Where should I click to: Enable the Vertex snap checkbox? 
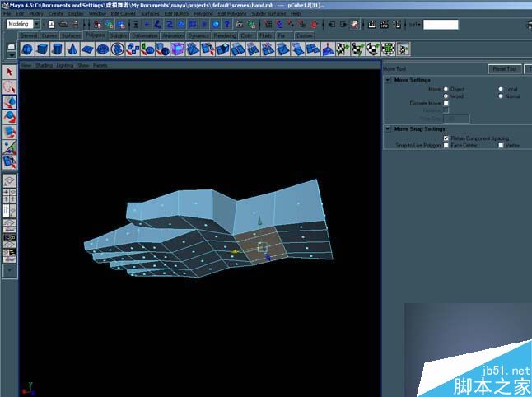pos(501,145)
